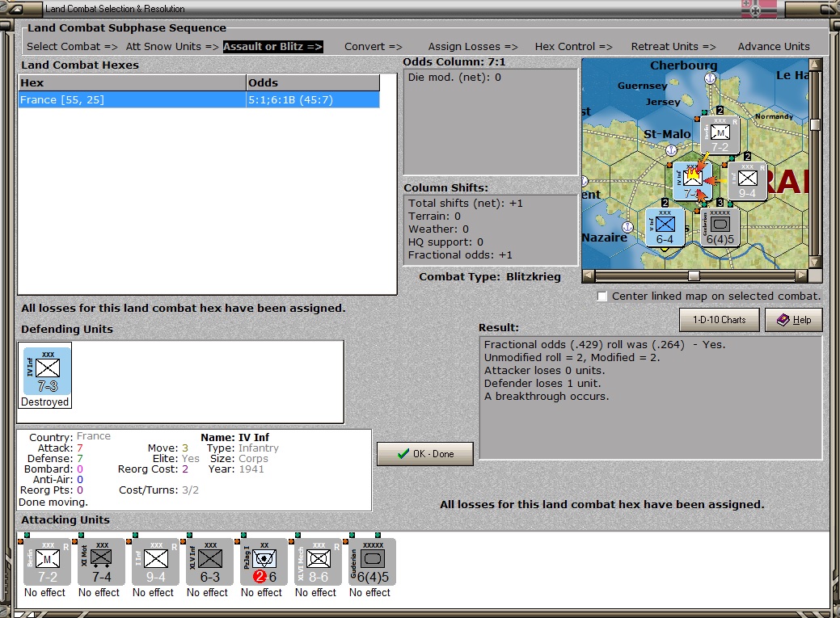Click the Odds column header

[313, 83]
